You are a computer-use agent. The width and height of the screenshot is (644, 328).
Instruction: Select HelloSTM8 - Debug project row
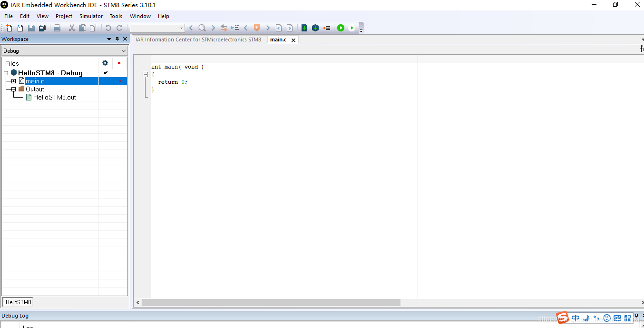[x=50, y=73]
